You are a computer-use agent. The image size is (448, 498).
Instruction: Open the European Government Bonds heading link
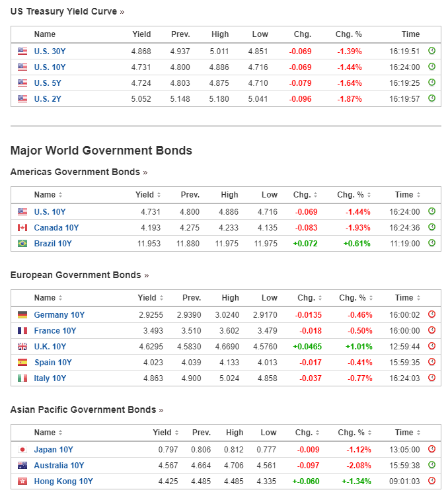79,275
